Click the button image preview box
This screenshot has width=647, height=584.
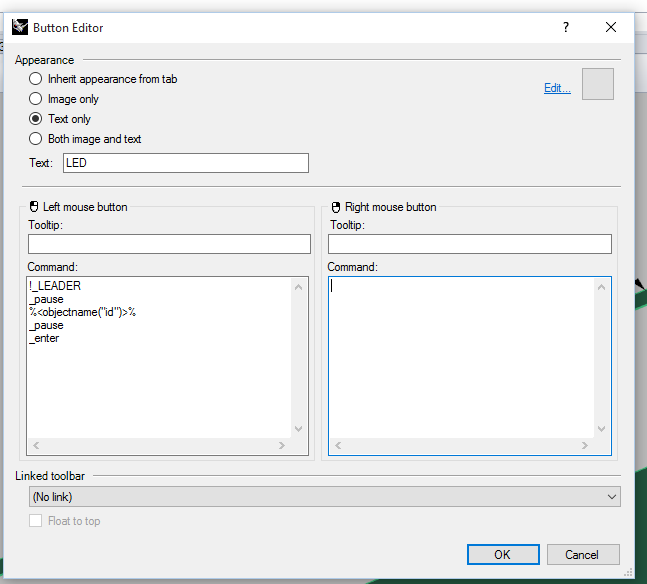coord(597,84)
